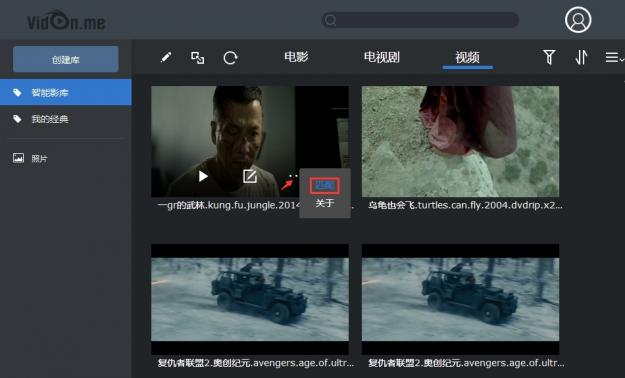Click edit icon on kung.fu.jungle thumbnail
The width and height of the screenshot is (625, 378).
tap(250, 176)
